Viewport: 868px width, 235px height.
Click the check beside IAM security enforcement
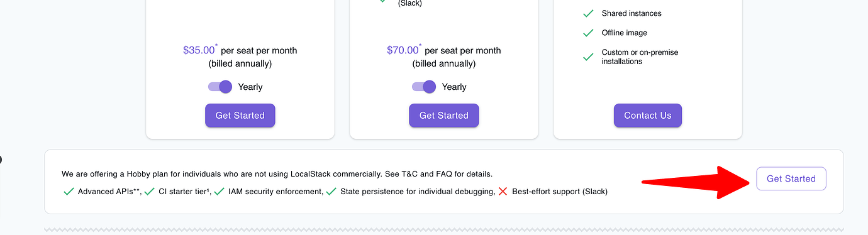pyautogui.click(x=219, y=192)
